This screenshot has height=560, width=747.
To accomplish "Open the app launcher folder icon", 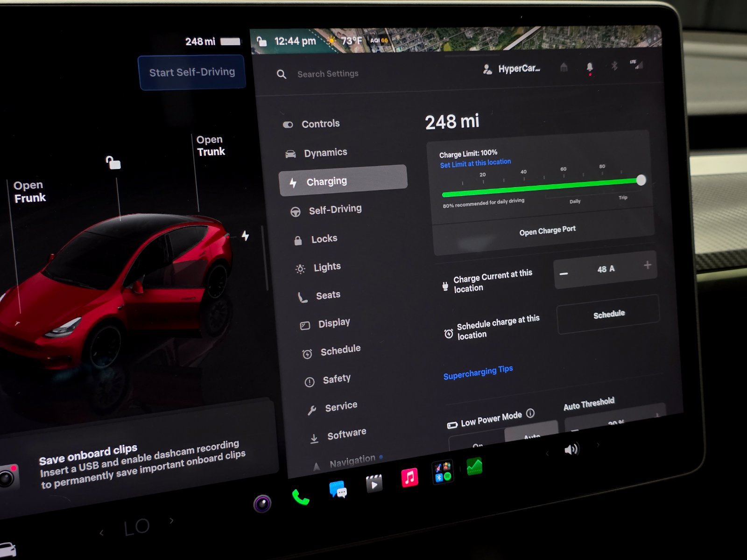I will 443,472.
